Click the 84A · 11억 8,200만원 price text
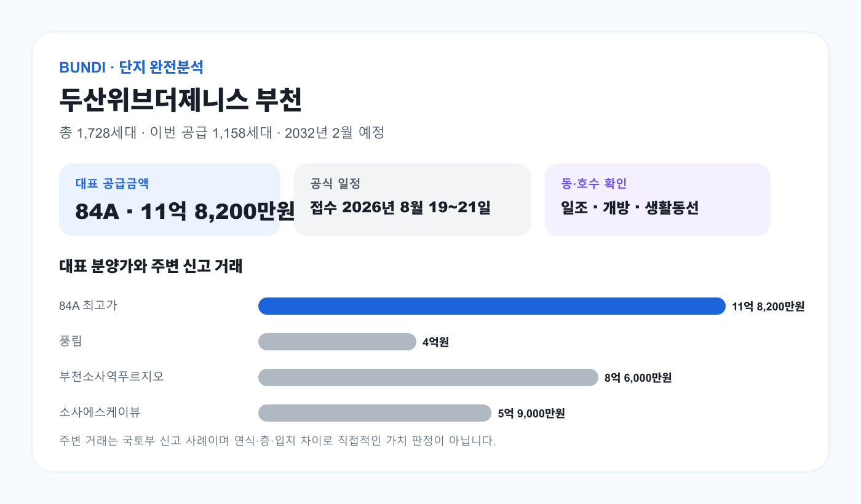861x504 pixels. tap(185, 211)
